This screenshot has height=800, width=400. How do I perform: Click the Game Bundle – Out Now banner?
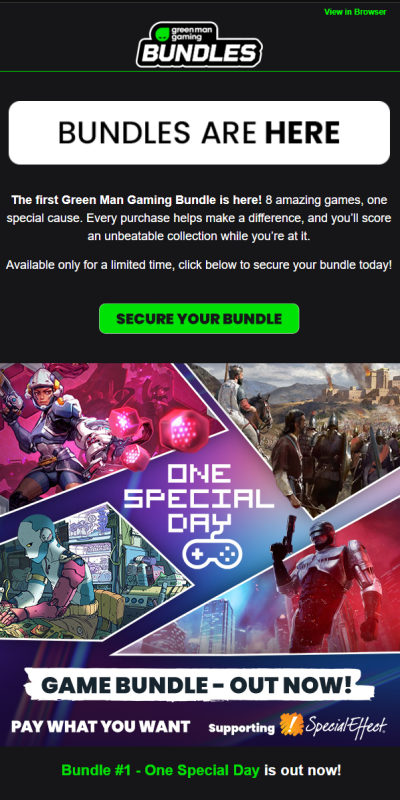[199, 684]
